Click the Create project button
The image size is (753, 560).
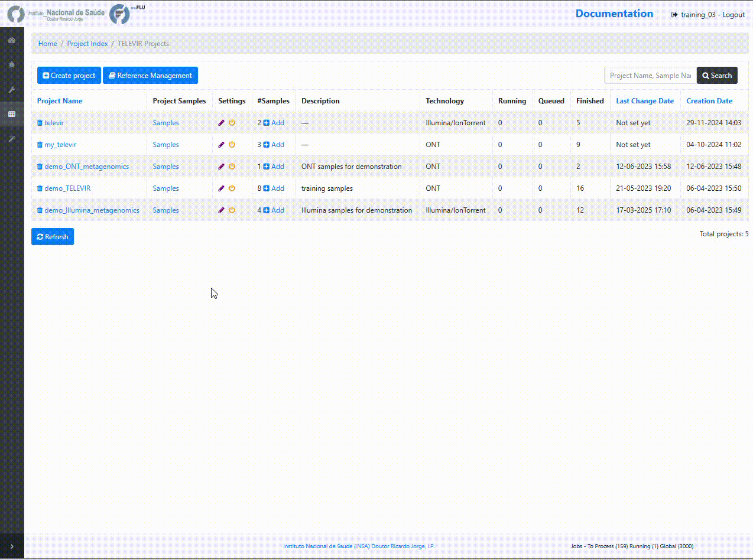tap(69, 76)
